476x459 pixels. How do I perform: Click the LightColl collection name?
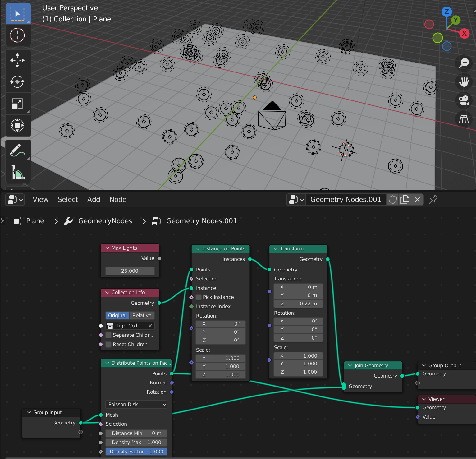point(127,326)
